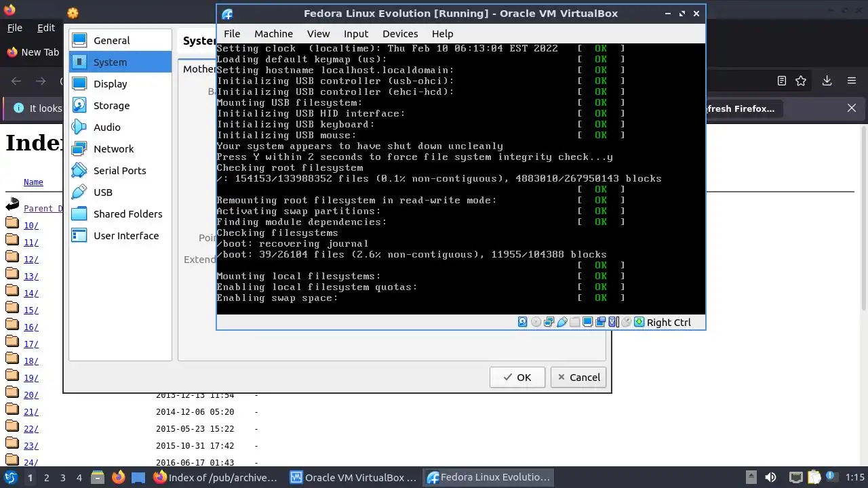Open the 20/ directory link
This screenshot has height=488, width=868.
coord(31,395)
